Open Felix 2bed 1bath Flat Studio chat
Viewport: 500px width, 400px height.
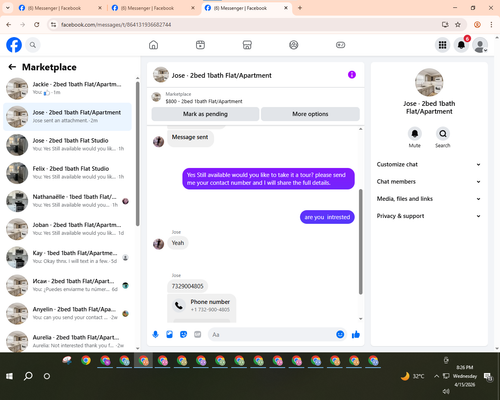coord(67,173)
